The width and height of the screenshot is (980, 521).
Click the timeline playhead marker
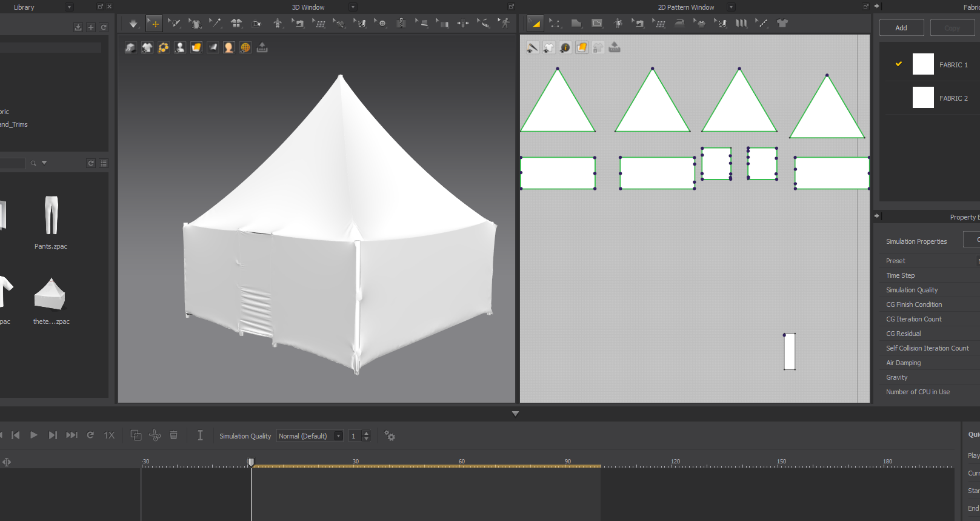[251, 462]
